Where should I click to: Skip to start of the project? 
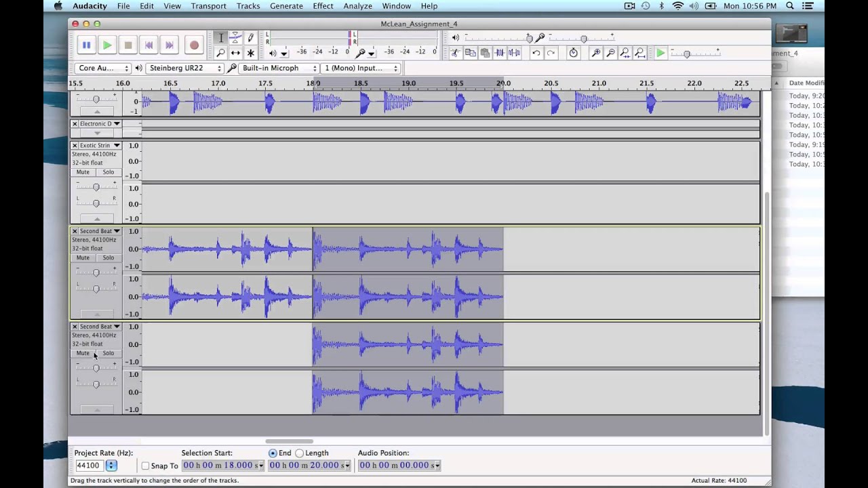[149, 45]
